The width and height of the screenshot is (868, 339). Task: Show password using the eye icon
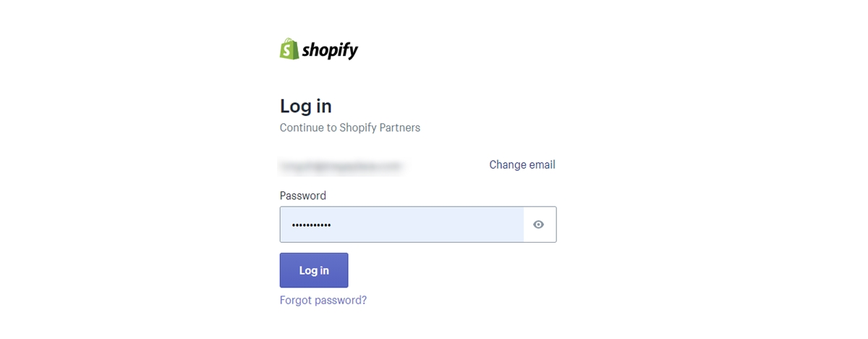(x=538, y=225)
